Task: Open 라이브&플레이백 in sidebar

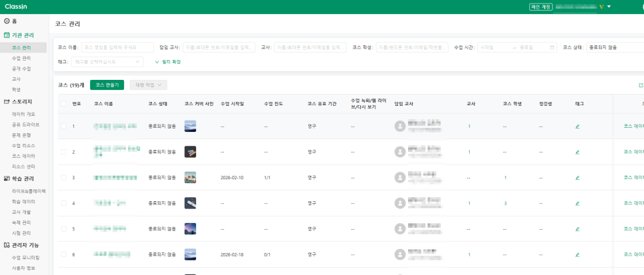Action: point(29,191)
